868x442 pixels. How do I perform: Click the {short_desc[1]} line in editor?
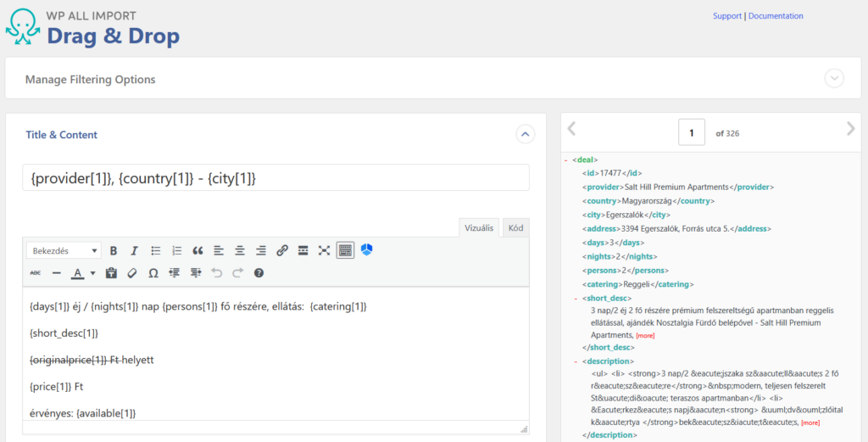pyautogui.click(x=64, y=333)
